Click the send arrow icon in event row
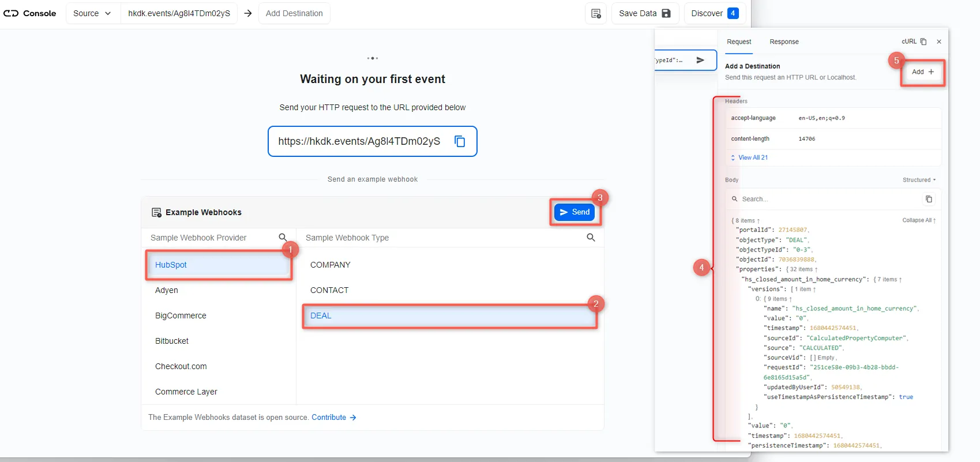The height and width of the screenshot is (462, 980). (700, 60)
